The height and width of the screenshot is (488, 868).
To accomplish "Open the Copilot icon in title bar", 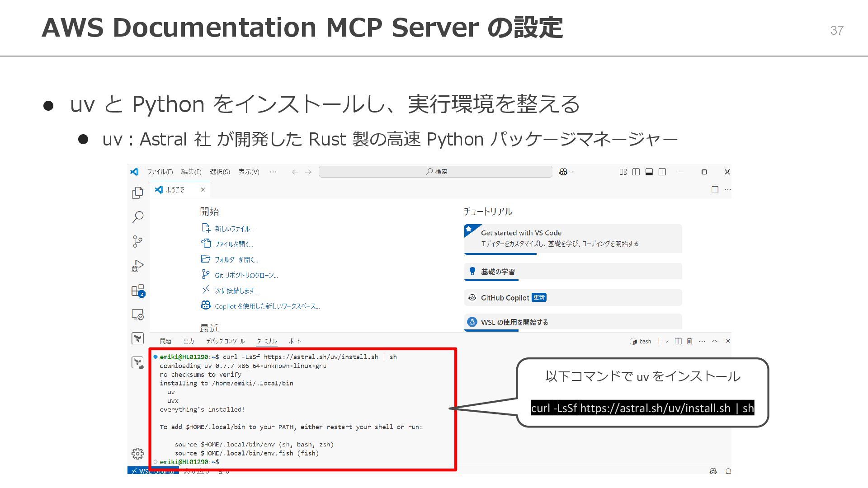I will click(x=563, y=172).
